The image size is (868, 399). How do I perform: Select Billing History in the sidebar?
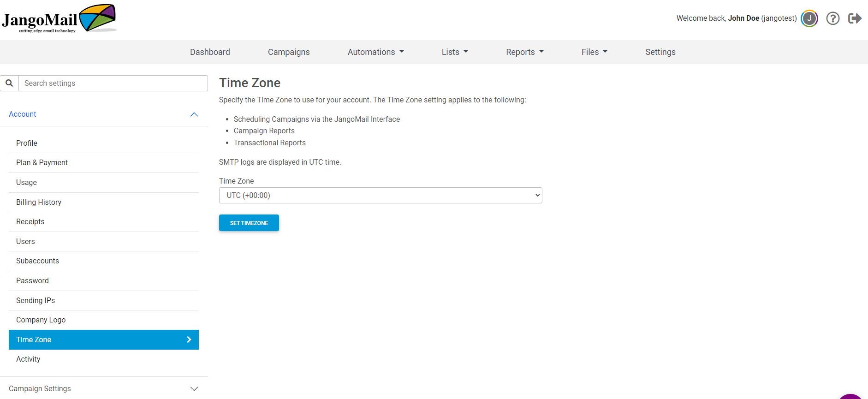pos(39,202)
